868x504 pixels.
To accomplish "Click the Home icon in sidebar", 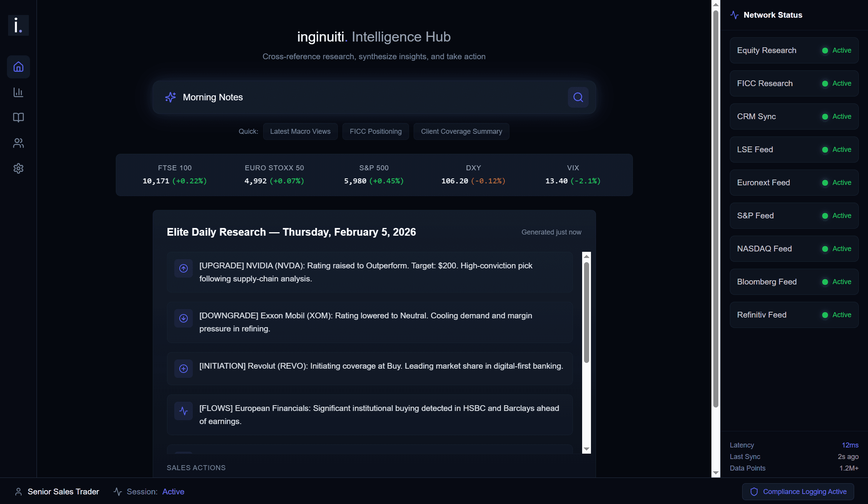I will pos(18,67).
